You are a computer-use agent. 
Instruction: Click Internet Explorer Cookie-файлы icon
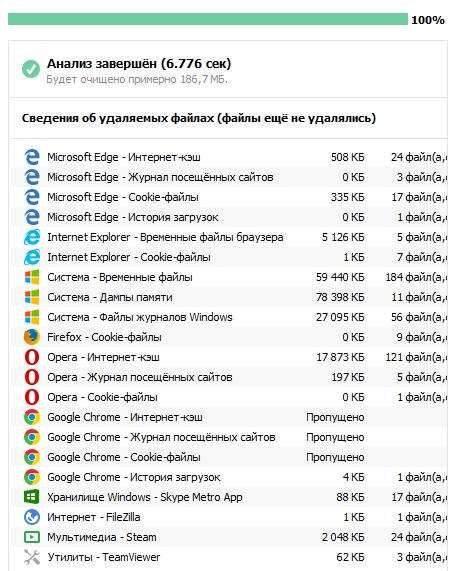[32, 257]
